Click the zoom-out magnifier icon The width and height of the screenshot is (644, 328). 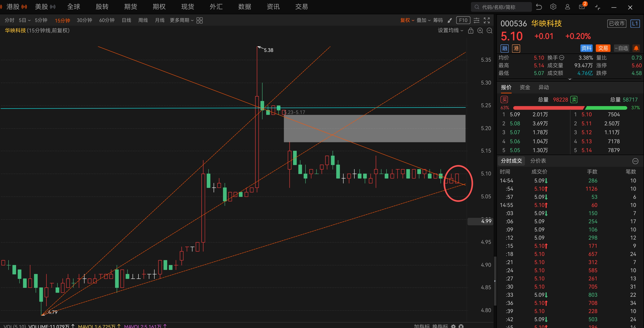point(489,31)
